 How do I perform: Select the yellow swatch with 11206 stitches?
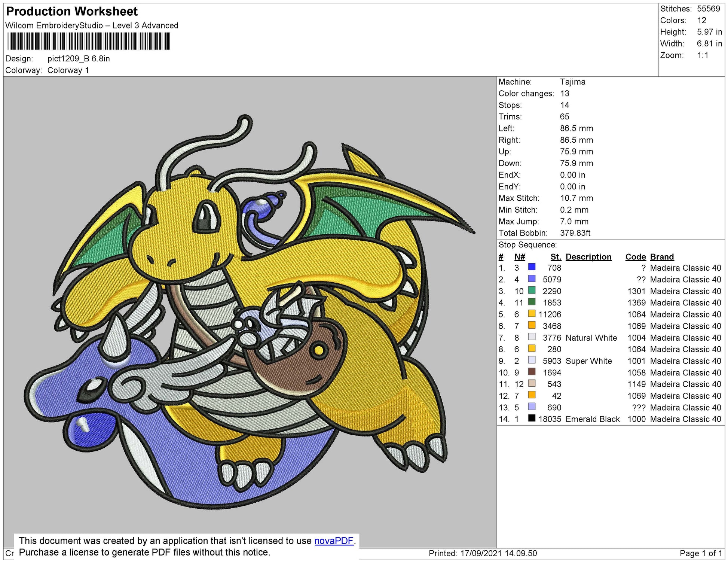532,314
